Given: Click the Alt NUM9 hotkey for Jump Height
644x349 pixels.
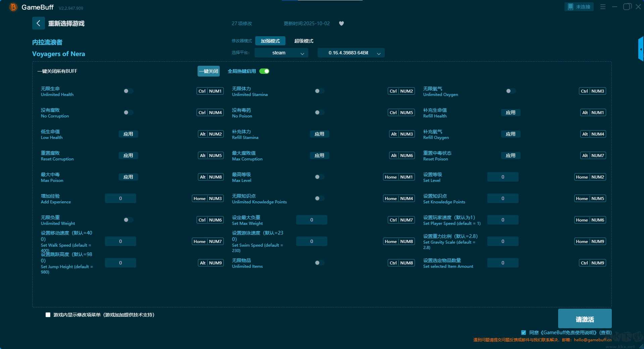Looking at the screenshot, I should point(211,263).
